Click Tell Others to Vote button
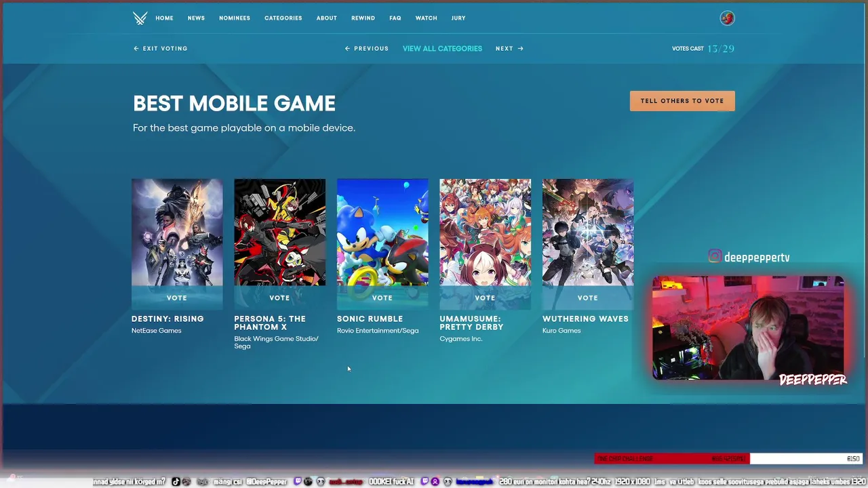Screen dimensions: 868x488 pos(682,101)
